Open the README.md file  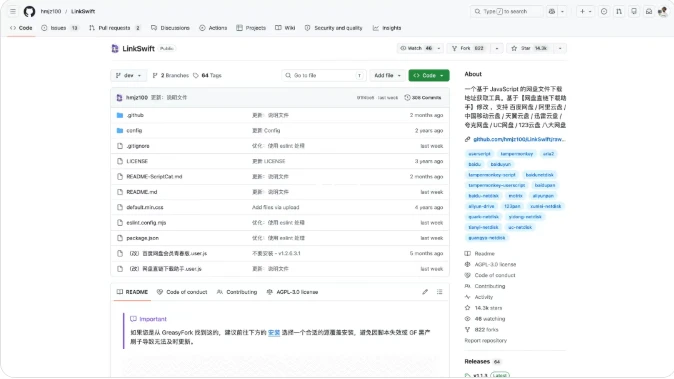[x=142, y=192]
